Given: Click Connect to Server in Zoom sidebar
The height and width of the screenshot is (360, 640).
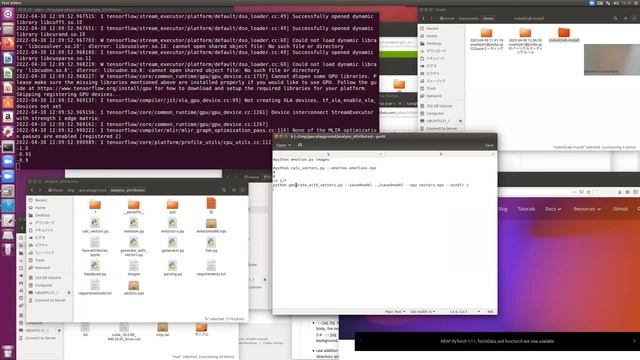Looking at the screenshot, I should [442, 129].
